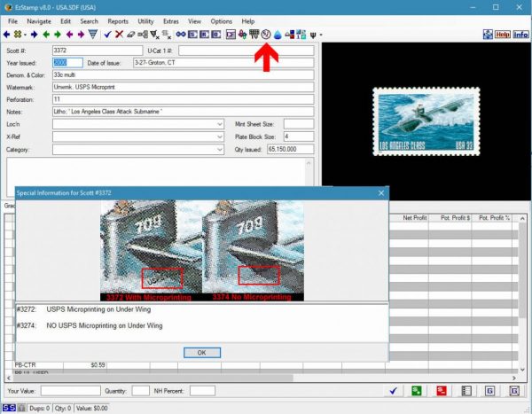The width and height of the screenshot is (532, 414).
Task: Click the eraser icon in the toolbar
Action: click(130, 34)
